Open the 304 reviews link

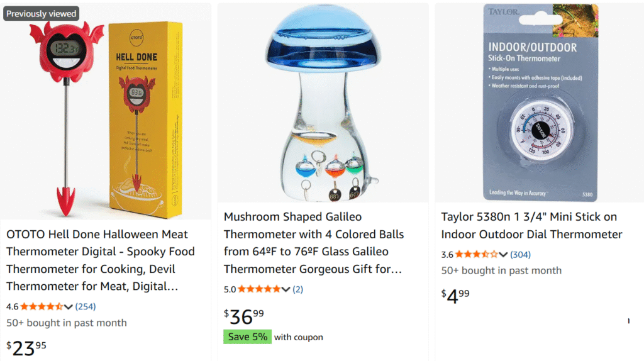pos(520,255)
